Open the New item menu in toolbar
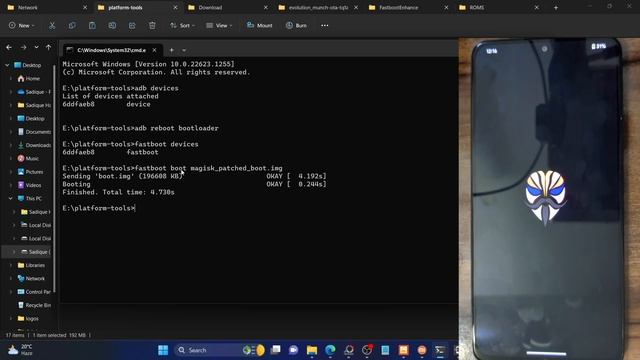This screenshot has width=640, height=360. click(x=21, y=25)
